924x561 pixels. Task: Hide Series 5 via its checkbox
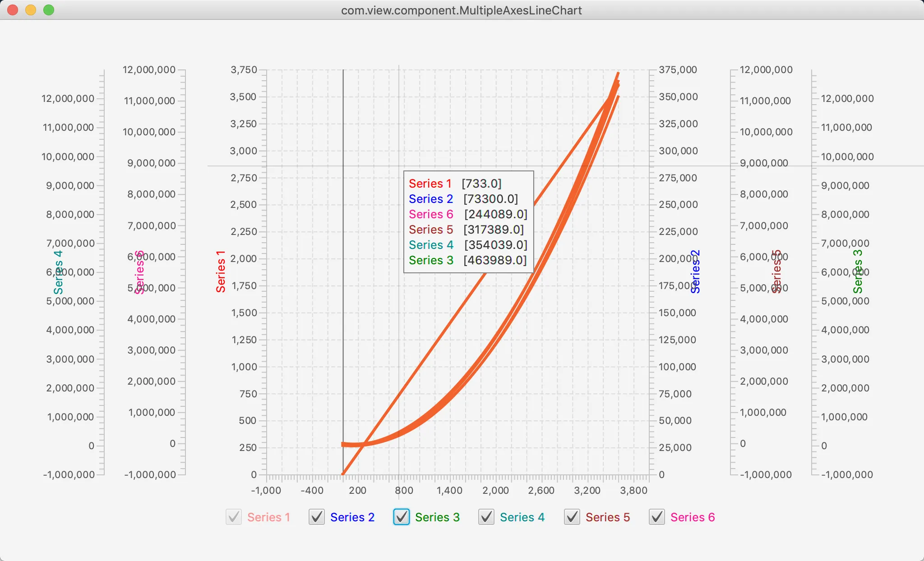click(x=572, y=517)
